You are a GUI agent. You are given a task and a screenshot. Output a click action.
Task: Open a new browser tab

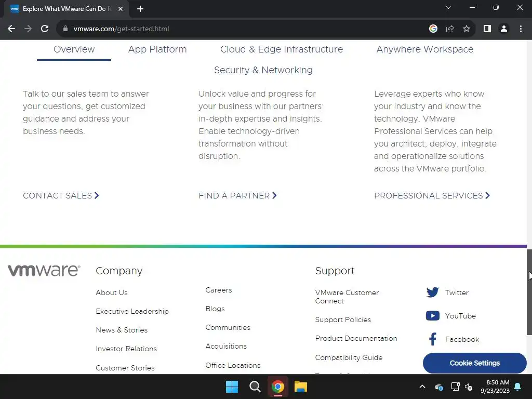(x=140, y=9)
